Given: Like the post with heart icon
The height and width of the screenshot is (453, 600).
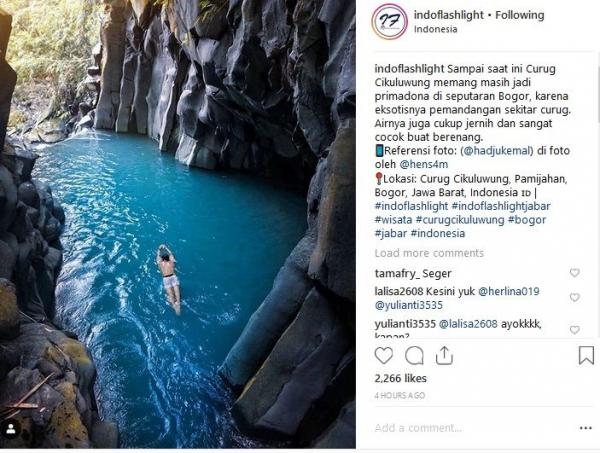Looking at the screenshot, I should point(384,356).
